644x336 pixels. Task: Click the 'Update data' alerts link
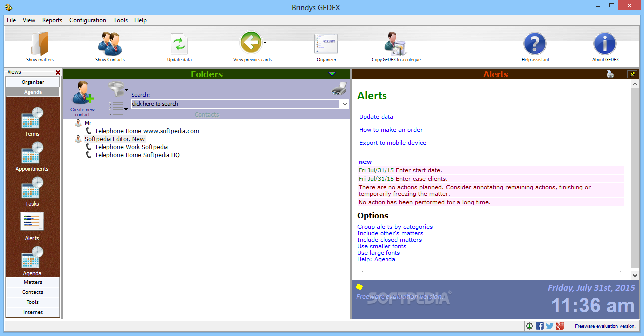point(376,117)
